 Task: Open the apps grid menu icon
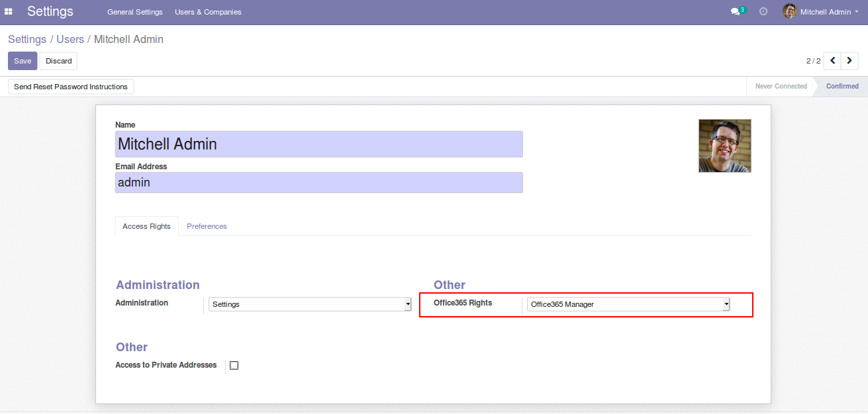point(9,12)
